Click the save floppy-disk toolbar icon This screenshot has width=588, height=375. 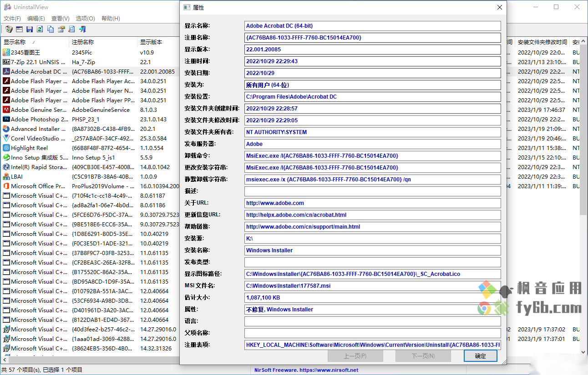(x=30, y=29)
